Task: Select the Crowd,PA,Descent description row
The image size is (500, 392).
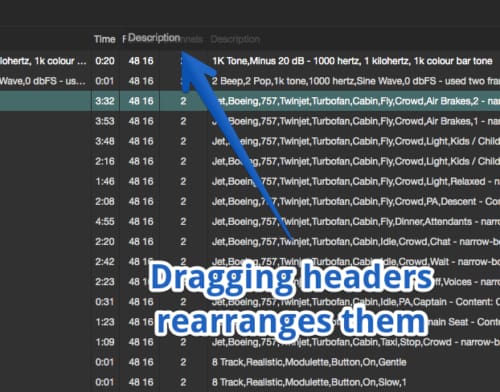Action: click(250, 201)
